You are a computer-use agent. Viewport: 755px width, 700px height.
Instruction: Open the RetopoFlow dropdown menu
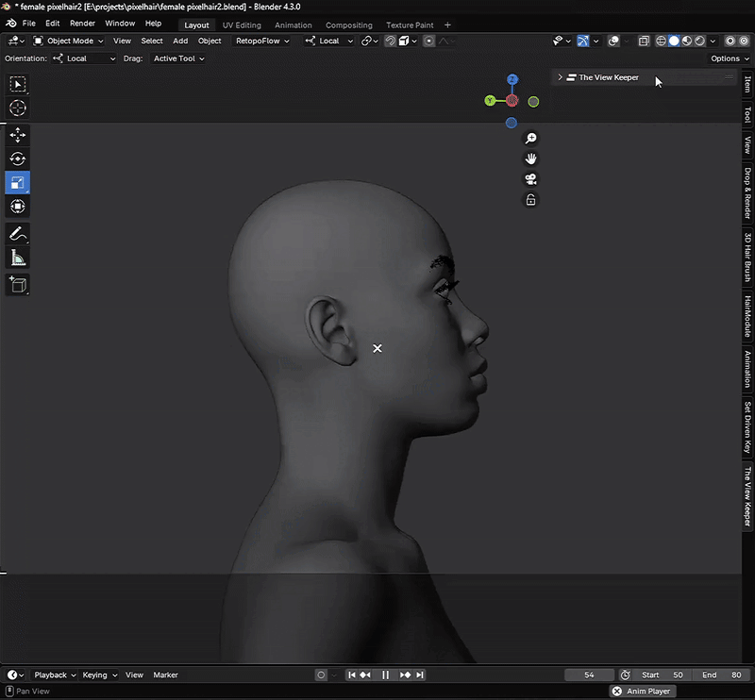pyautogui.click(x=262, y=41)
